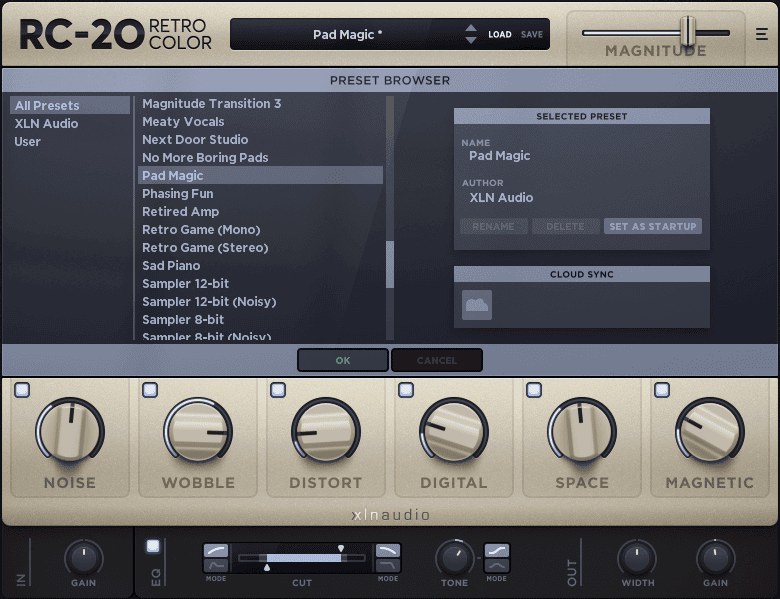Toggle the Distort module on/off checkbox

(x=278, y=390)
